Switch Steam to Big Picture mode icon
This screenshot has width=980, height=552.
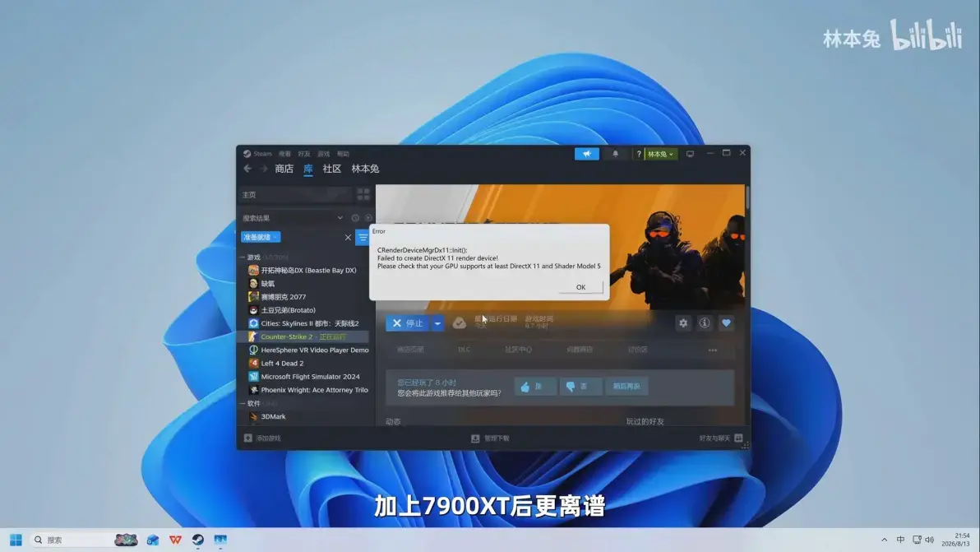(x=690, y=154)
